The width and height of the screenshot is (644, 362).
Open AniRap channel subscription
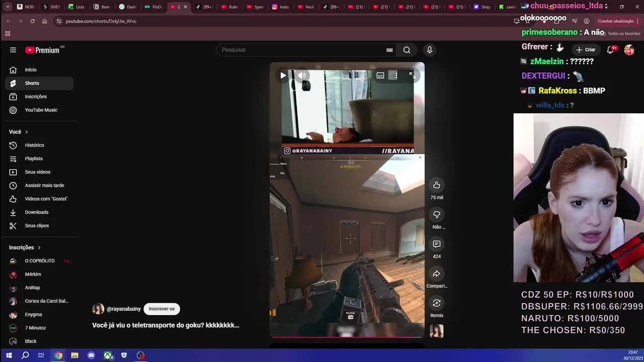point(39,288)
